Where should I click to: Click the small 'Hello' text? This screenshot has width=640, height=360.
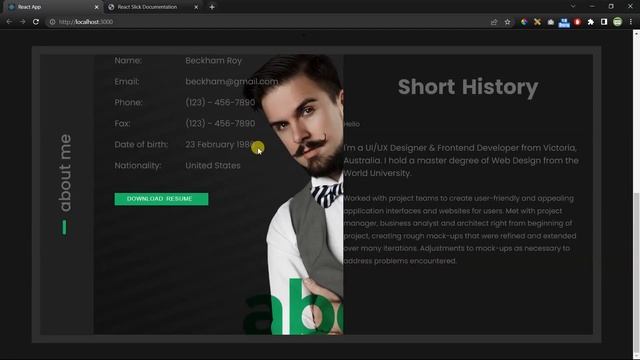click(x=352, y=124)
